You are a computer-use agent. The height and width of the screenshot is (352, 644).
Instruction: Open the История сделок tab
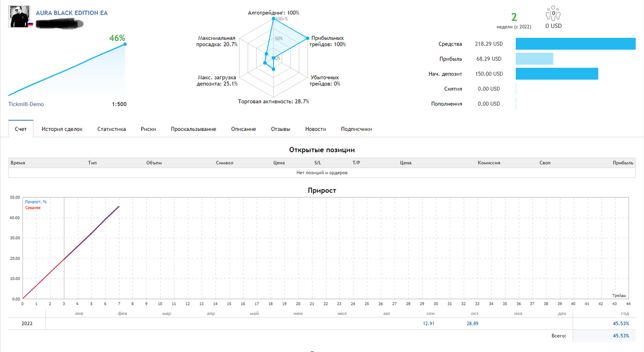pyautogui.click(x=62, y=129)
